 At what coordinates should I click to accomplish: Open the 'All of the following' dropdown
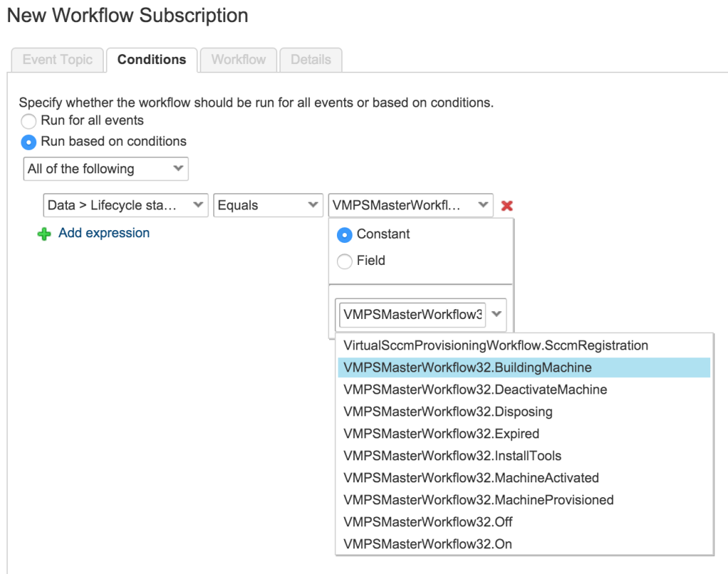point(105,168)
